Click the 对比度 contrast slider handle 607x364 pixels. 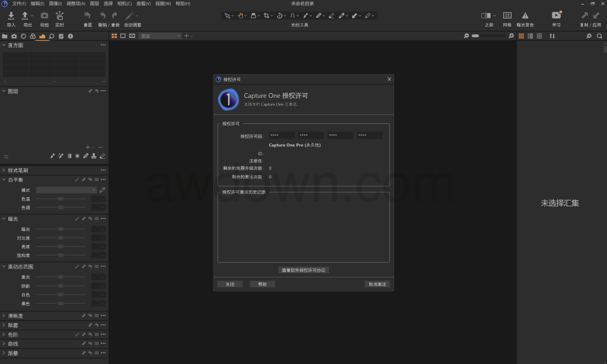coord(60,238)
